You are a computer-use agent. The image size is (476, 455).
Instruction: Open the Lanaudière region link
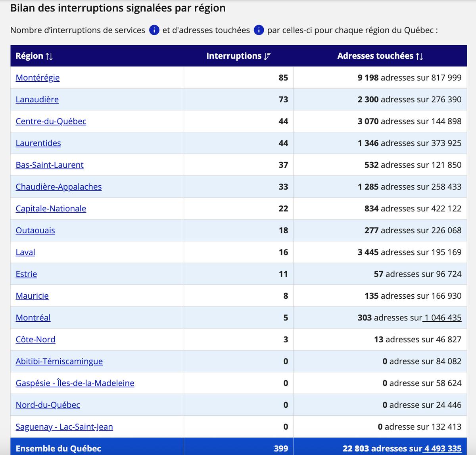point(37,100)
